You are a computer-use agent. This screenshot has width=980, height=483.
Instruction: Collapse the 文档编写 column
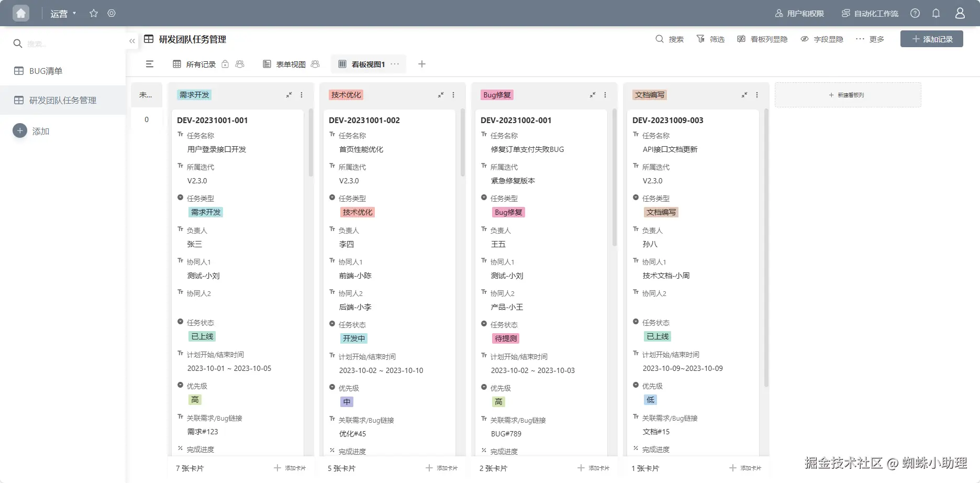coord(744,95)
